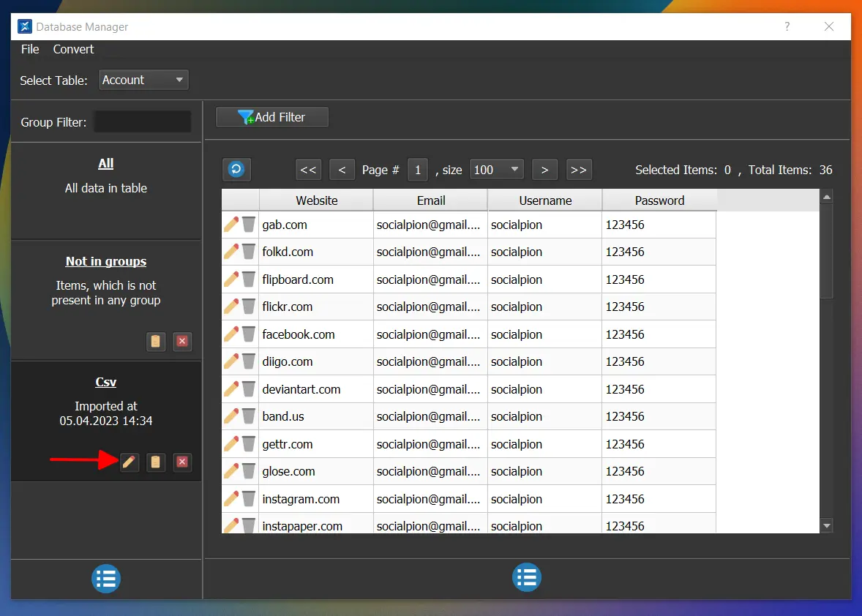Screen dimensions: 862x616
Task: Edit the facebook.com row with pencil icon
Action: [231, 334]
